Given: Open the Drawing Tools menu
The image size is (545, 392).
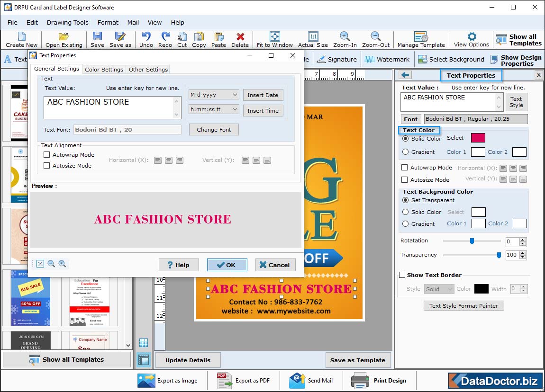Looking at the screenshot, I should coord(67,22).
